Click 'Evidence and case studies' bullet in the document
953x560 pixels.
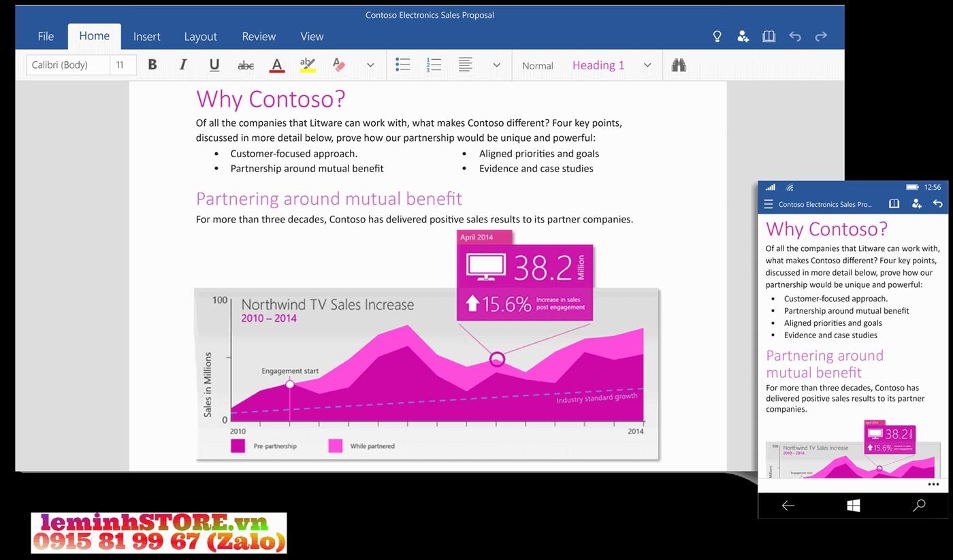pos(536,169)
